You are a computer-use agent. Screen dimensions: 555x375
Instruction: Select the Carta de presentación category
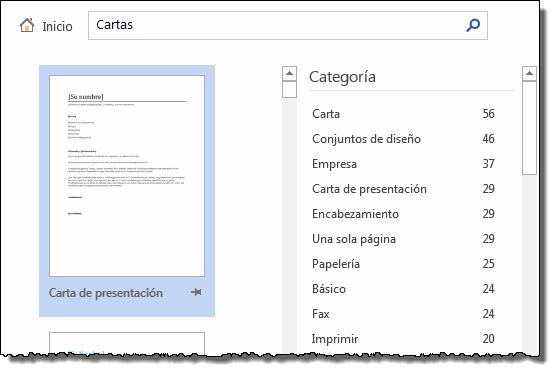pos(404,189)
